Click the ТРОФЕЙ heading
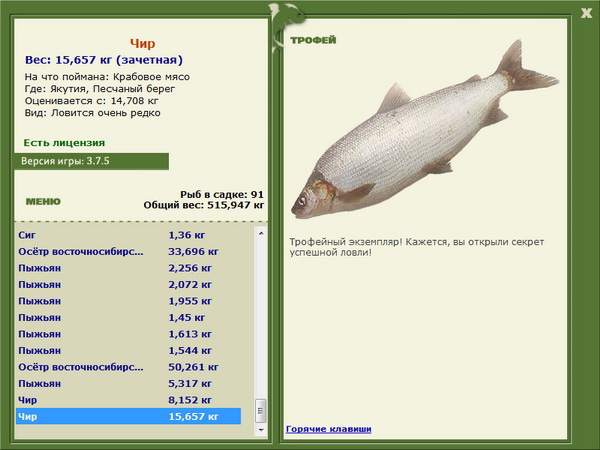 pos(313,40)
